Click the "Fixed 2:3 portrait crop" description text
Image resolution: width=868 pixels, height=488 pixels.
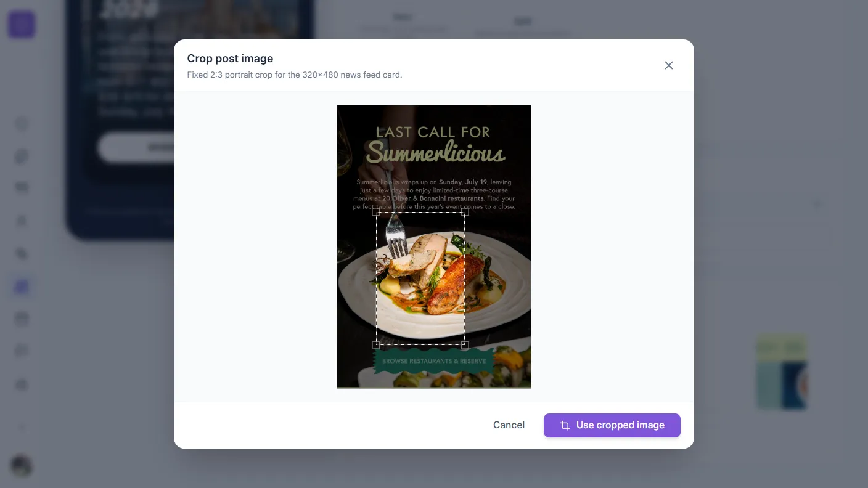tap(295, 75)
